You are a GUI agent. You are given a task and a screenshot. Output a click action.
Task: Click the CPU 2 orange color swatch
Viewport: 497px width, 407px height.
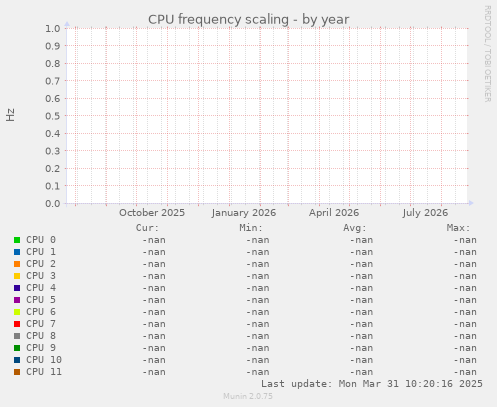(17, 264)
